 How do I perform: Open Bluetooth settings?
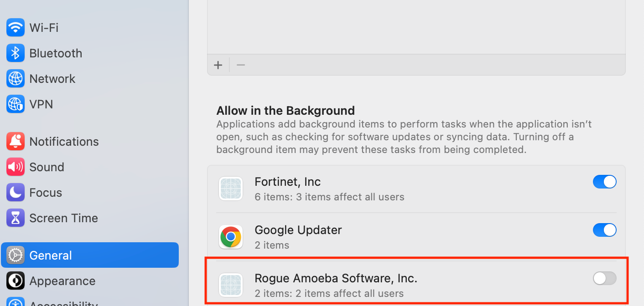tap(90, 53)
